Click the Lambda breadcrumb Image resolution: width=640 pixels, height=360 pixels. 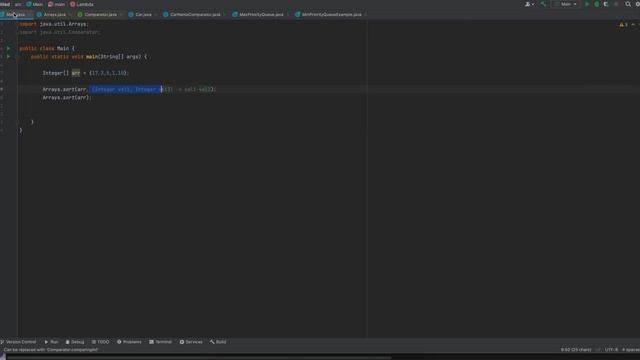pos(82,4)
